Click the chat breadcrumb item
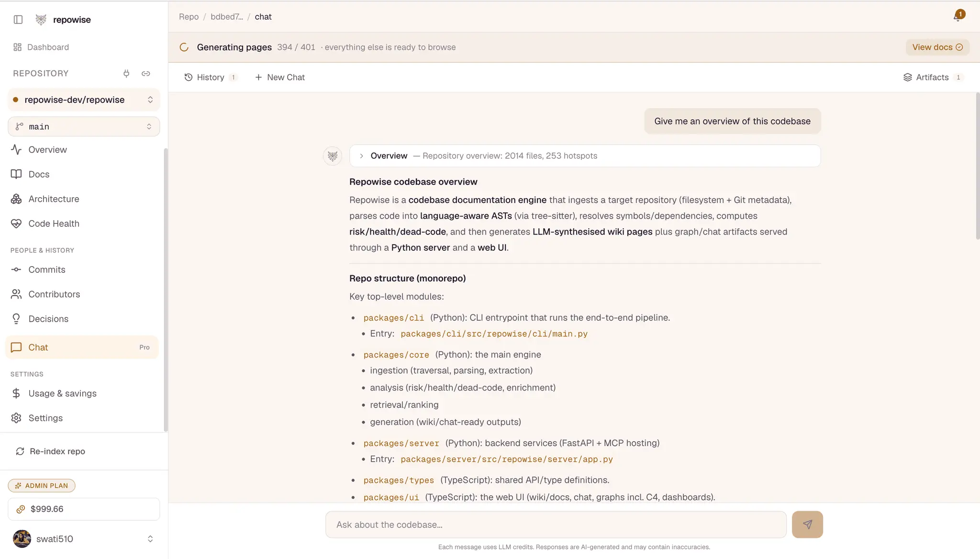The image size is (980, 559). pyautogui.click(x=263, y=17)
